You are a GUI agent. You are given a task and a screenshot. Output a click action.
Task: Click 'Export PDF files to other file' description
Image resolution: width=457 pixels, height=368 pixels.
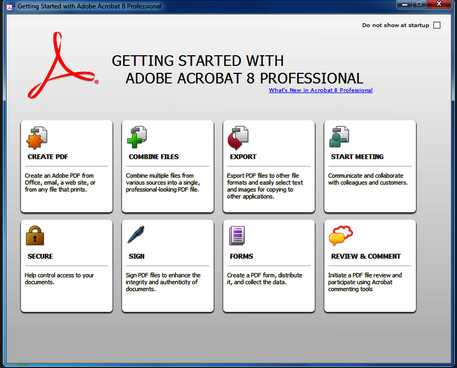coord(265,186)
